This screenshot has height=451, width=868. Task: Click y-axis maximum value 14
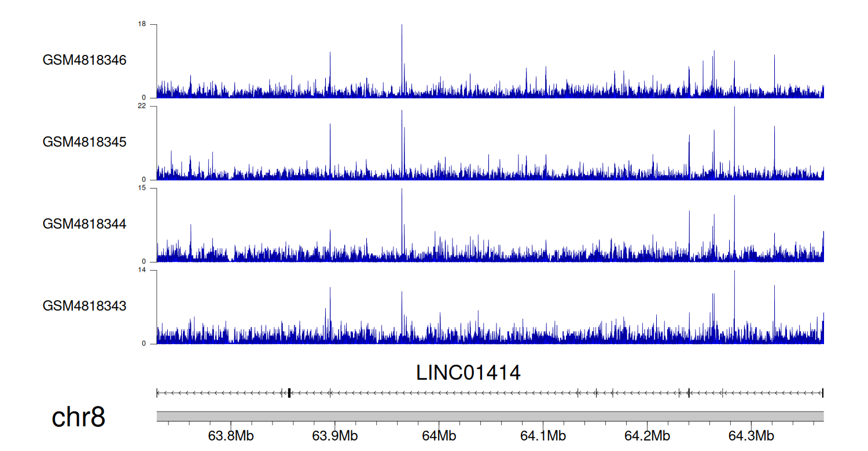tap(142, 270)
